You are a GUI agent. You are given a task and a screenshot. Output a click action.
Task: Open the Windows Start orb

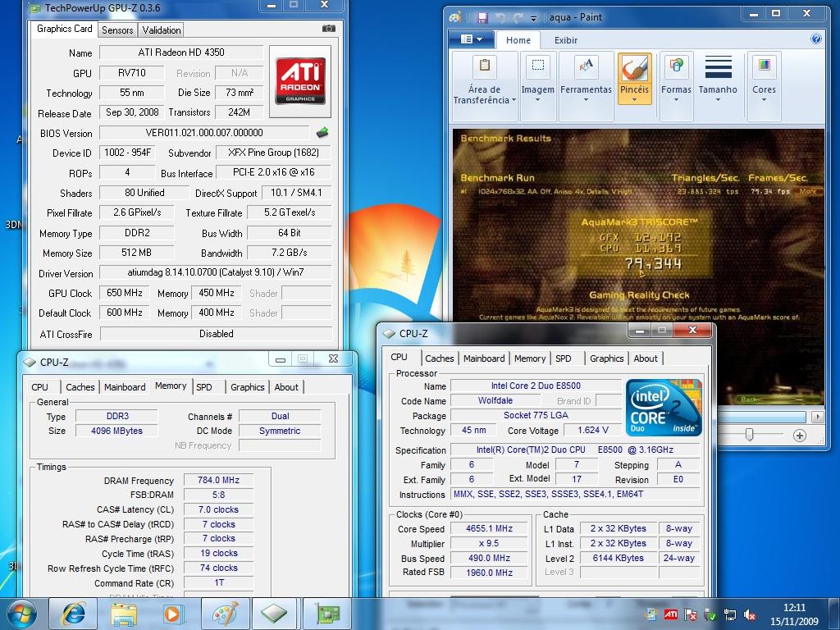[x=22, y=614]
